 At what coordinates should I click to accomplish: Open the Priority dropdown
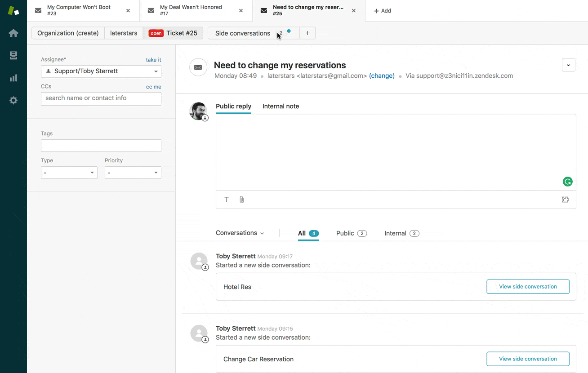133,173
